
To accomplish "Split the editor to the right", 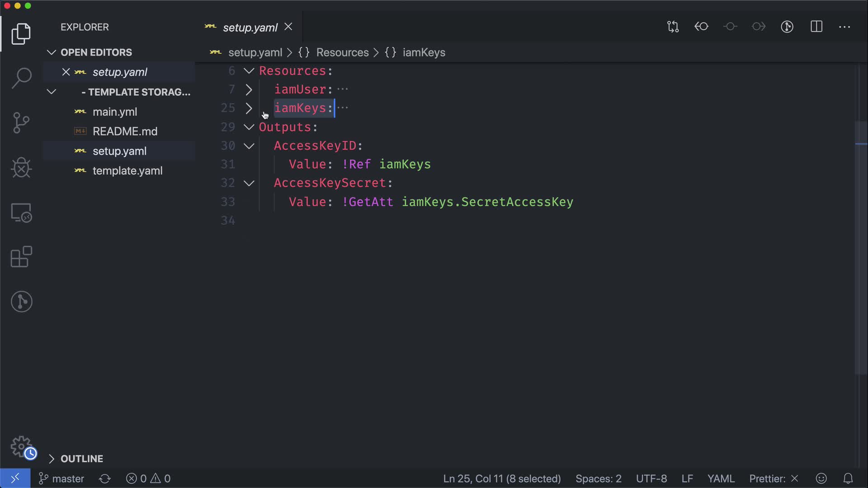I will pyautogui.click(x=816, y=27).
